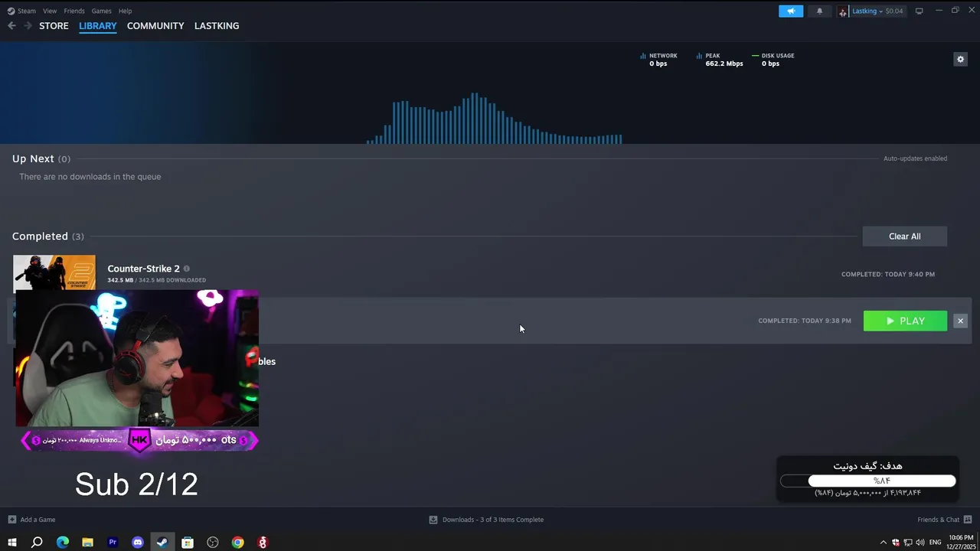The height and width of the screenshot is (551, 980).
Task: Click the PEAK 662.2 Mbps stat
Action: 720,60
